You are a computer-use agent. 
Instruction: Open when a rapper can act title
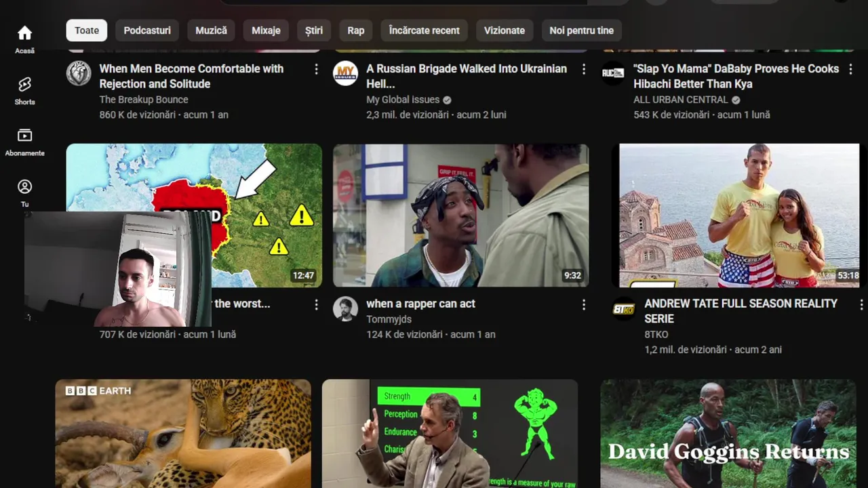pyautogui.click(x=420, y=304)
